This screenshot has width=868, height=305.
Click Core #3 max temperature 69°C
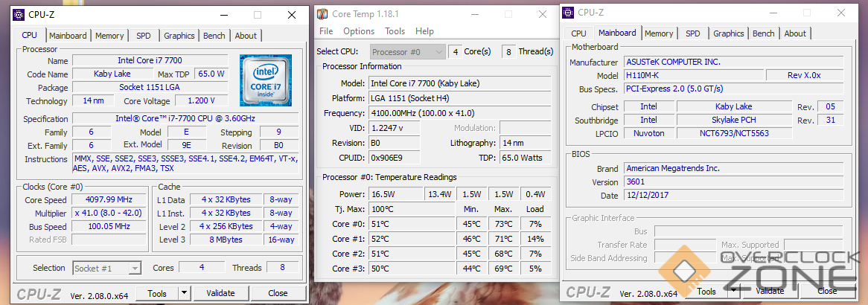[x=503, y=269]
